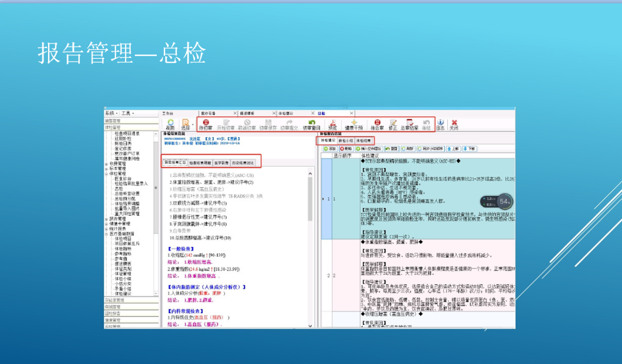
Task: Click the 重置 reset button
Action: [x=391, y=148]
